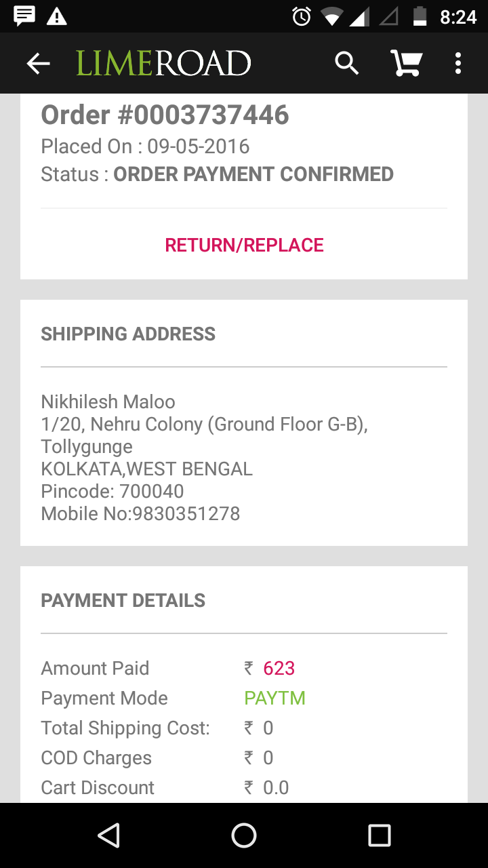
Task: Tap the RETURN/REPLACE link
Action: pyautogui.click(x=244, y=245)
